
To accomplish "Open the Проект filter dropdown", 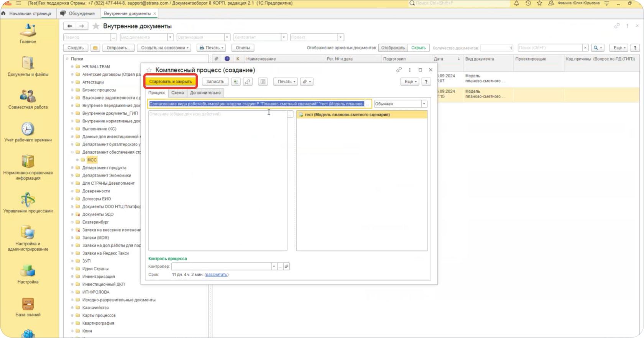I will 340,37.
